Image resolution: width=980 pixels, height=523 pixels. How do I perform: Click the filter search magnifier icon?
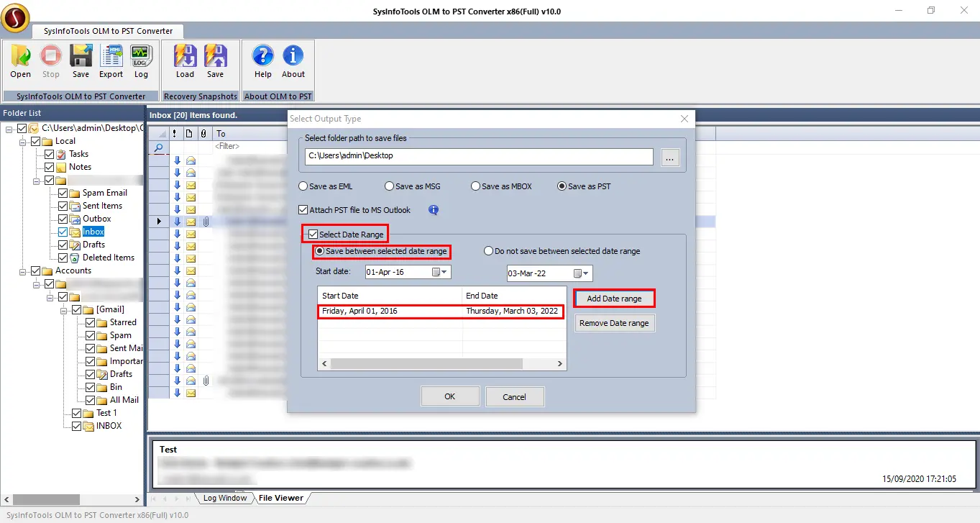coord(159,147)
